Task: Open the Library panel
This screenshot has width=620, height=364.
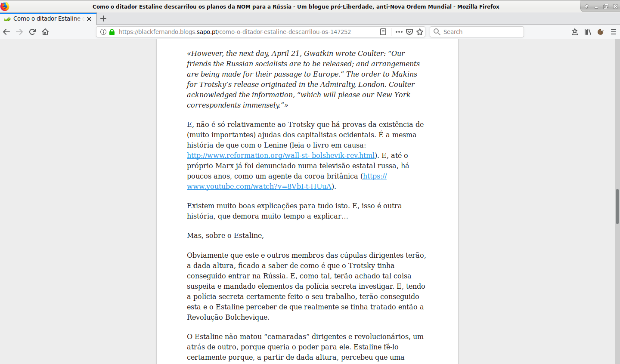Action: tap(588, 32)
